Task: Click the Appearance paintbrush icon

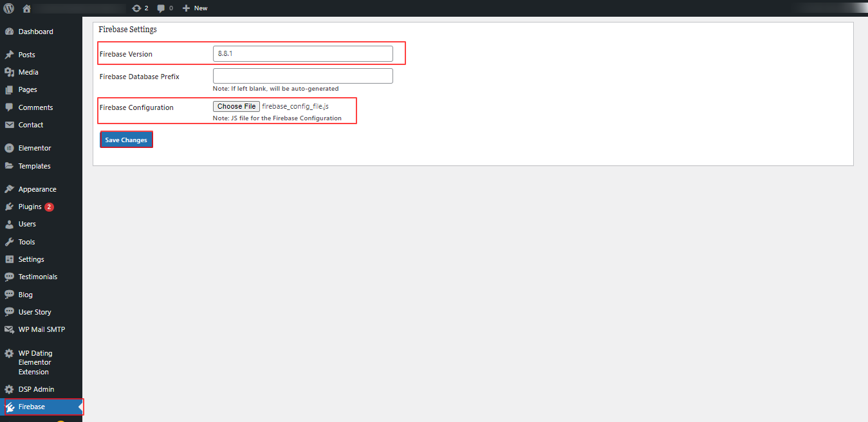Action: click(x=9, y=189)
